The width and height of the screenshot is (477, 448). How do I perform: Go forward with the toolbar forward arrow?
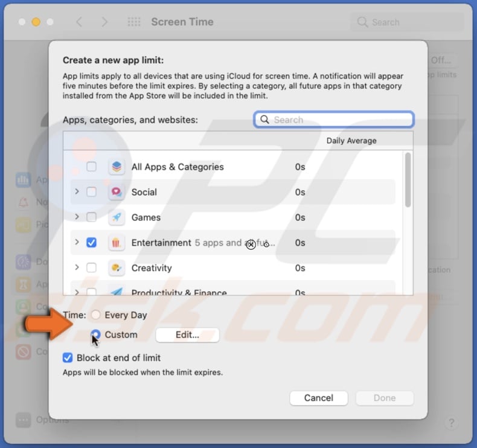104,22
